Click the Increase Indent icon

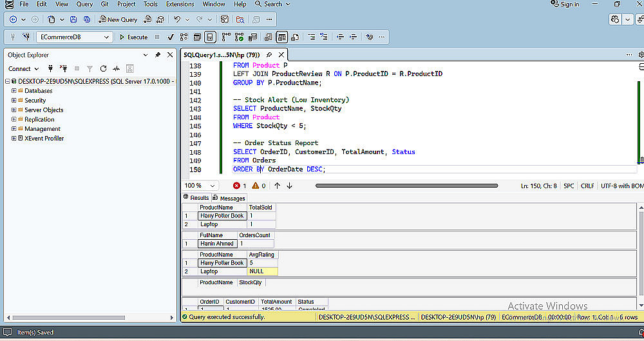point(353,37)
